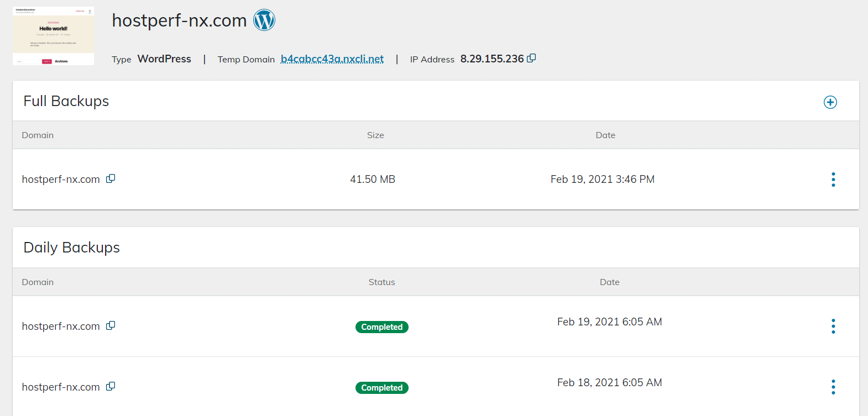Open temp domain link b4cabcc43a.nxcli.net
The width and height of the screenshot is (868, 416).
pos(332,59)
